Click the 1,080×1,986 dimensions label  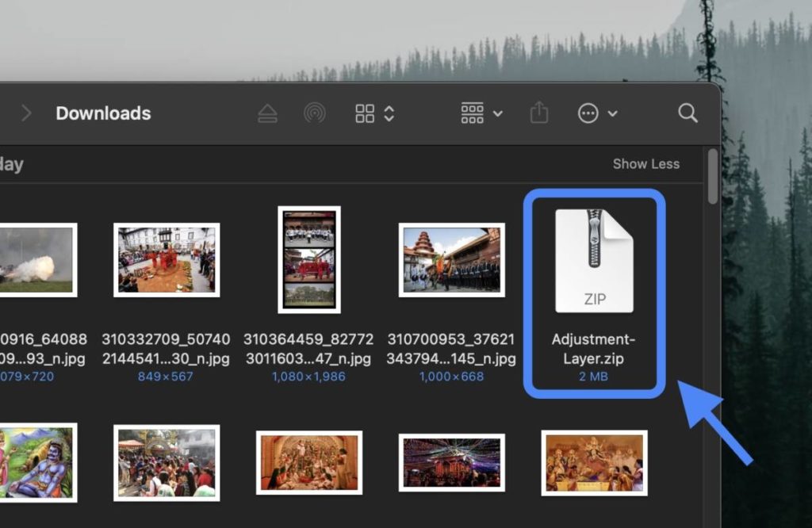tap(308, 377)
